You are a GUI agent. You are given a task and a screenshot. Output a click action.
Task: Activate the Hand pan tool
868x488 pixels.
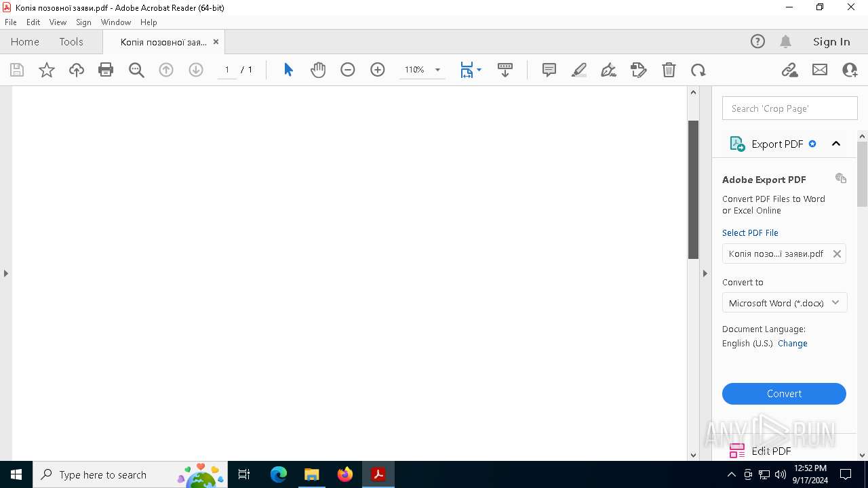(x=318, y=70)
